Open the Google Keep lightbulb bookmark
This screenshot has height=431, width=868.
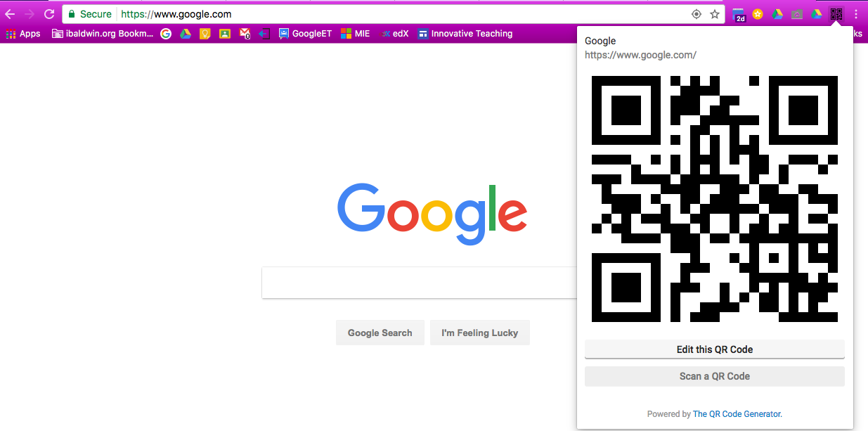[x=205, y=34]
